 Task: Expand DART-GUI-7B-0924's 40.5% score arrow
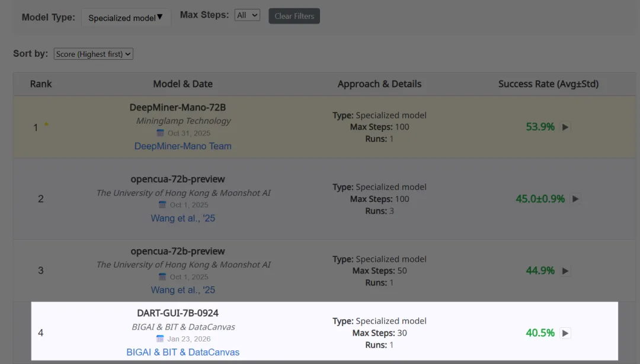tap(565, 333)
